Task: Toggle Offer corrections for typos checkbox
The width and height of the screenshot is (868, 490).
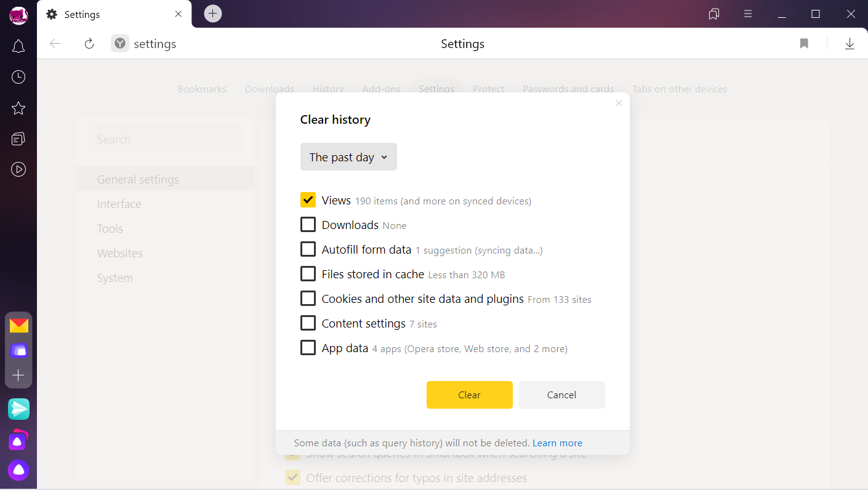Action: 292,478
